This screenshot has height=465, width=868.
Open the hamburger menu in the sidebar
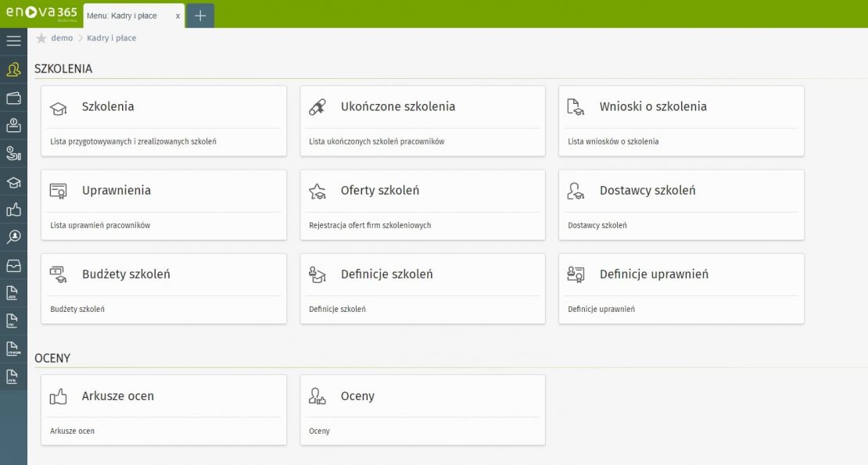point(13,41)
